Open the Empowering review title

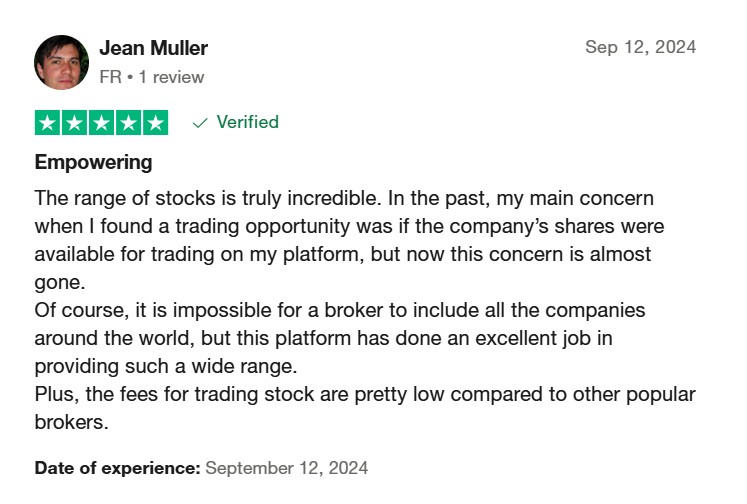[x=93, y=162]
